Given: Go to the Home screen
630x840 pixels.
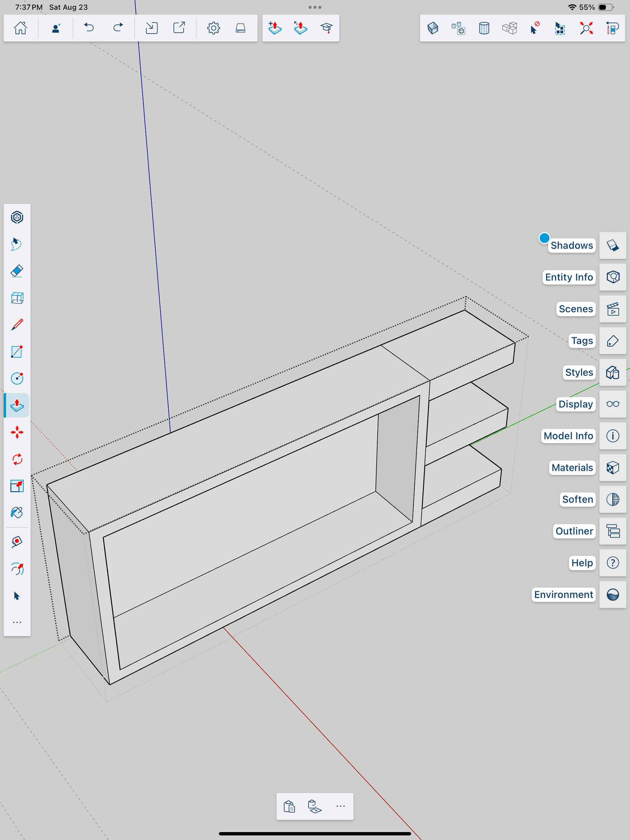Looking at the screenshot, I should (20, 28).
